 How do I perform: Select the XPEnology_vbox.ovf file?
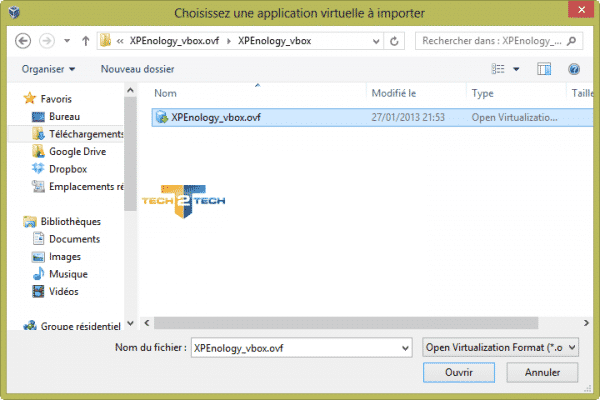(x=372, y=117)
